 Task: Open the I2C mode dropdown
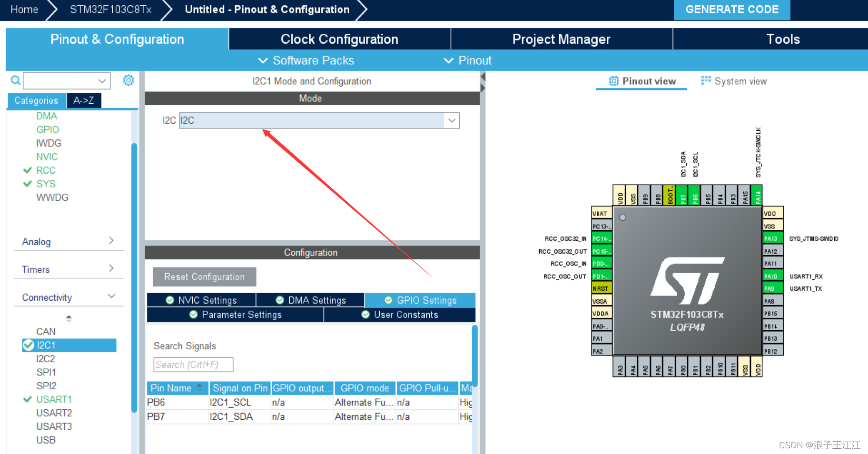coord(452,120)
